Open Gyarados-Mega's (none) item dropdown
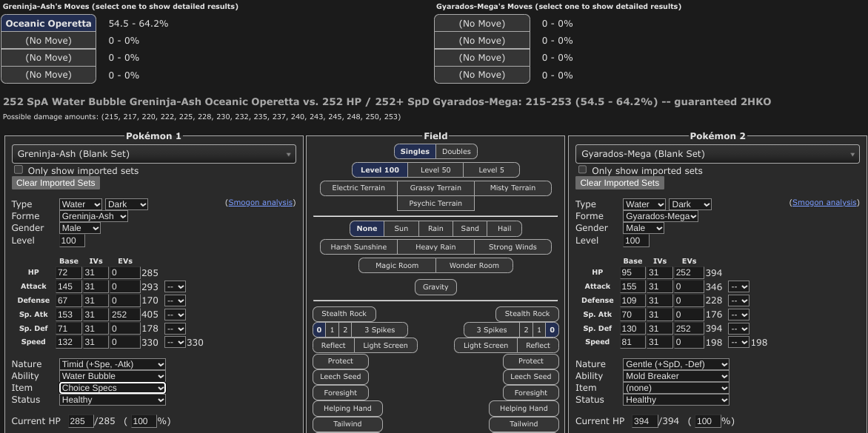 676,388
